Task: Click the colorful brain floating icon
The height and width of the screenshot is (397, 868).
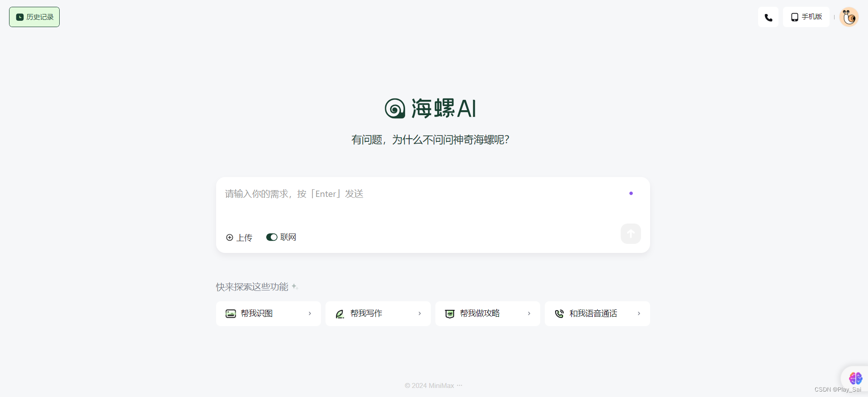Action: click(x=855, y=378)
